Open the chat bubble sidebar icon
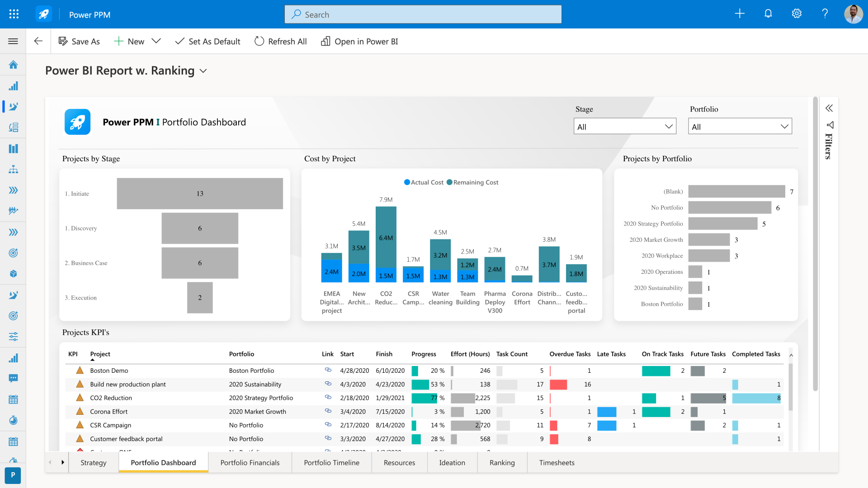 point(13,378)
